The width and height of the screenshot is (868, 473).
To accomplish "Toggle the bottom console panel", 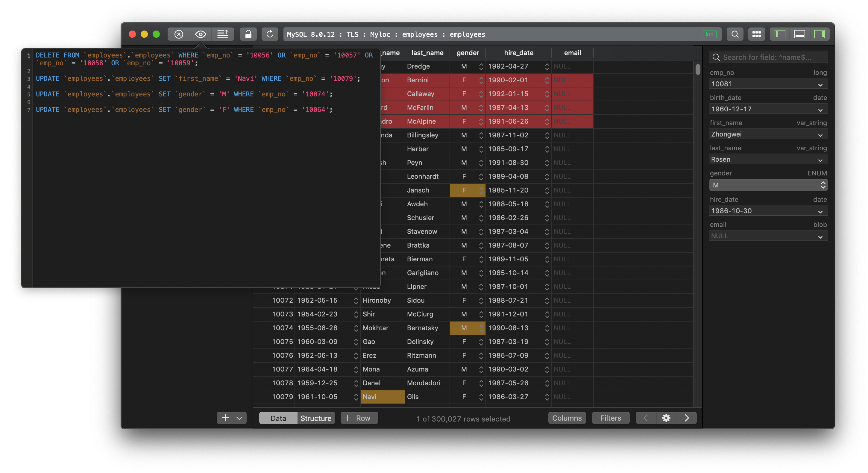I will coord(799,34).
